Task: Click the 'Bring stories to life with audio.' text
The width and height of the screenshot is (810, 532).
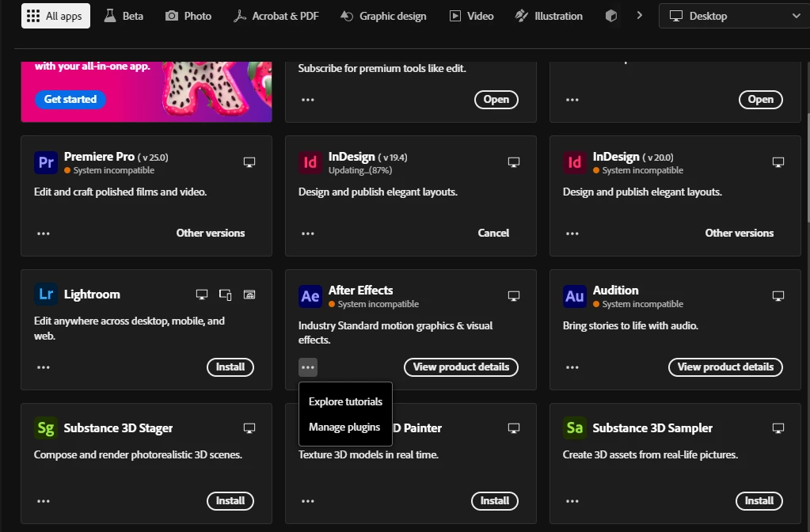Action: pyautogui.click(x=630, y=326)
